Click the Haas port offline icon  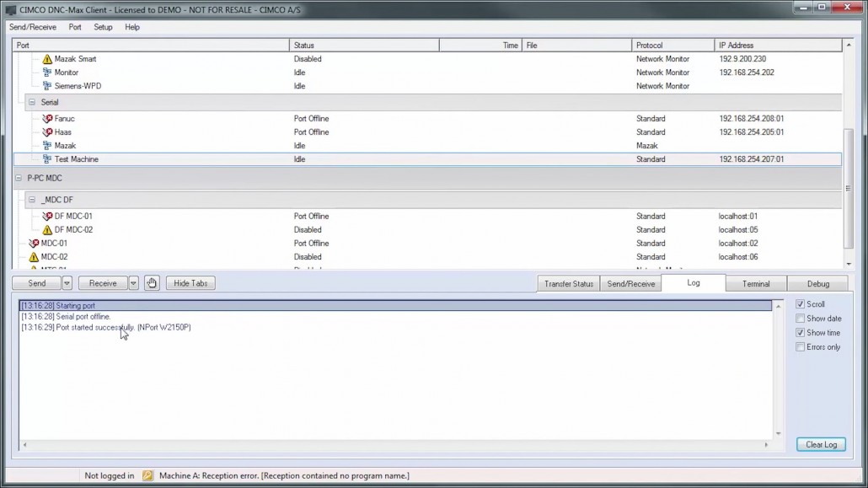pos(47,131)
